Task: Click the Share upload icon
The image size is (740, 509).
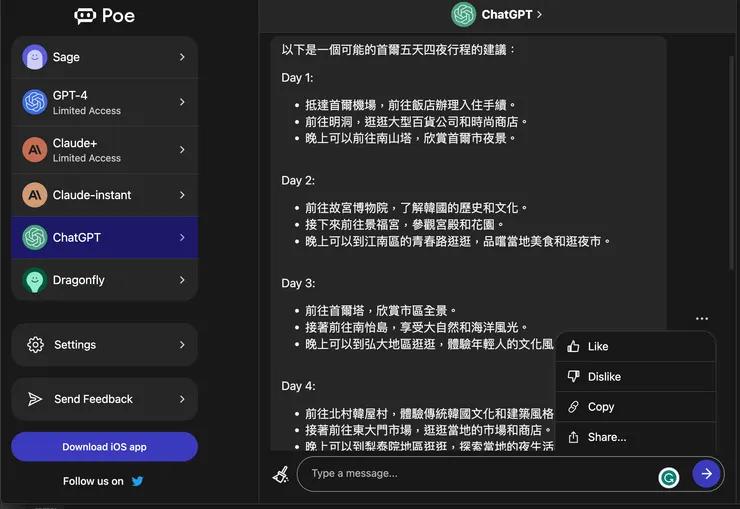Action: pos(573,437)
